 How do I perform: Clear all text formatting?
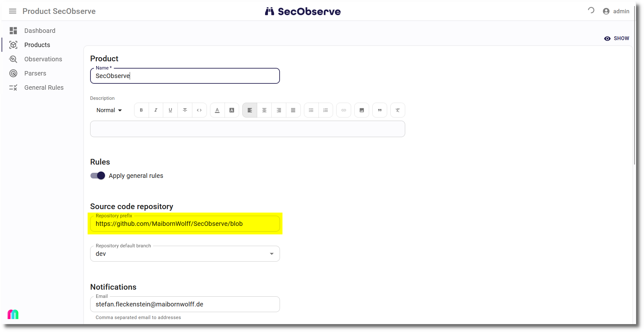click(398, 110)
